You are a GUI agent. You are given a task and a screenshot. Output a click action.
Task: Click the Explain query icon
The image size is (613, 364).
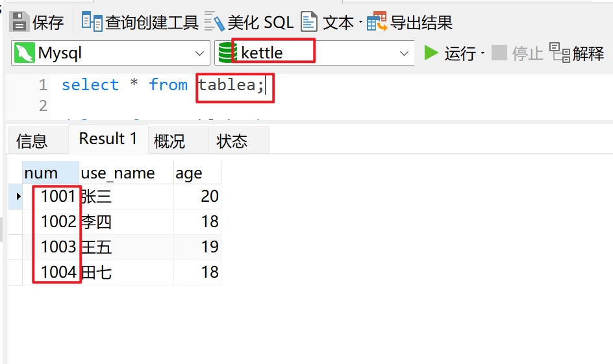point(560,53)
